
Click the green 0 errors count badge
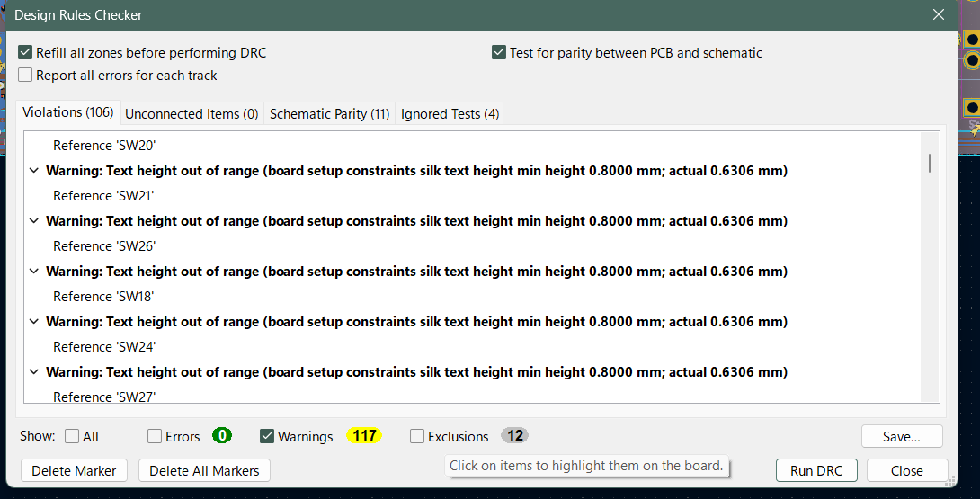[222, 436]
